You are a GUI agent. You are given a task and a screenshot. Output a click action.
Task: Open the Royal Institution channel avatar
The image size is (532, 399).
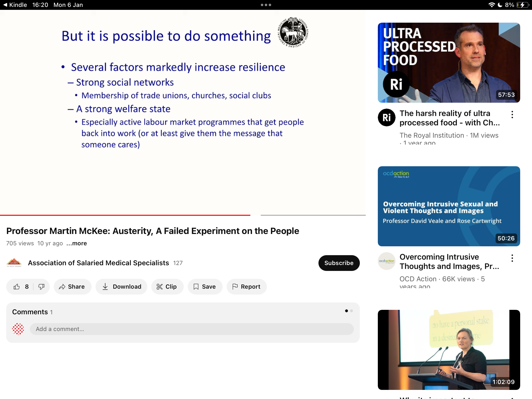387,117
